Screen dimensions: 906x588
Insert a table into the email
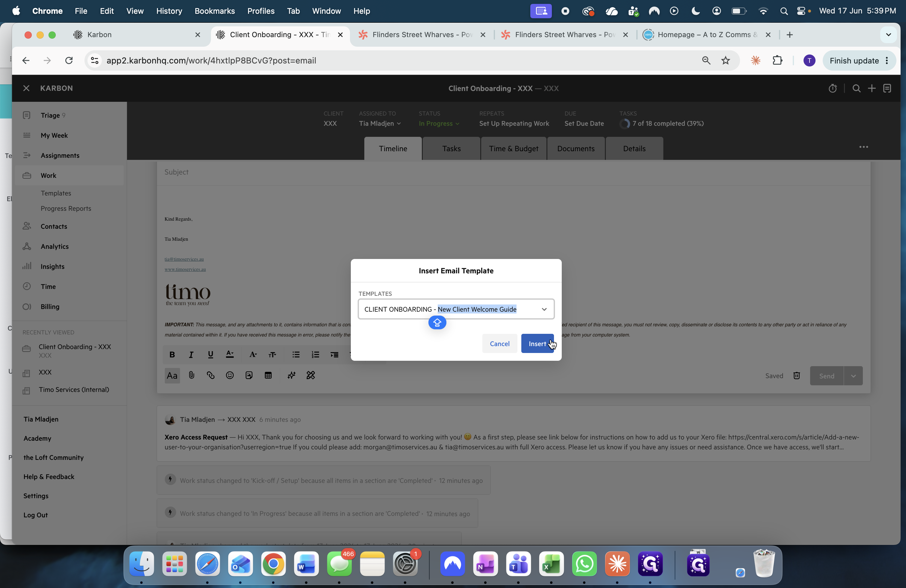point(268,375)
